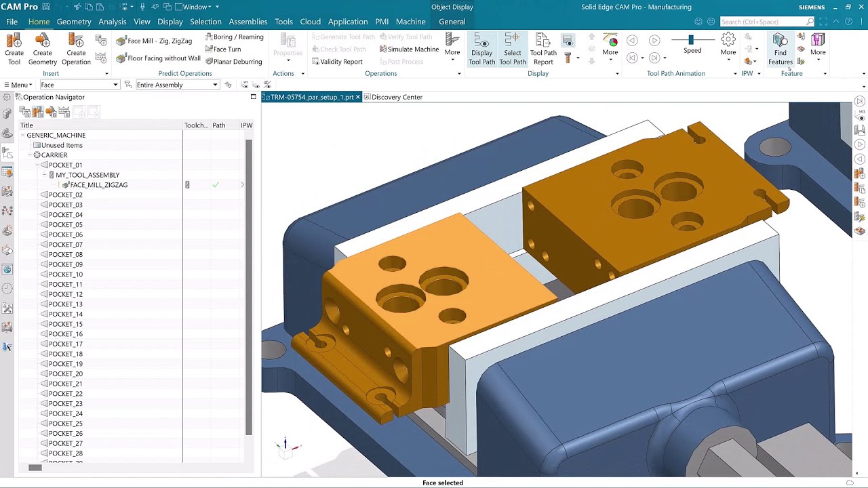Click the Save icon in title bar
Image resolution: width=868 pixels, height=488 pixels.
(x=46, y=7)
